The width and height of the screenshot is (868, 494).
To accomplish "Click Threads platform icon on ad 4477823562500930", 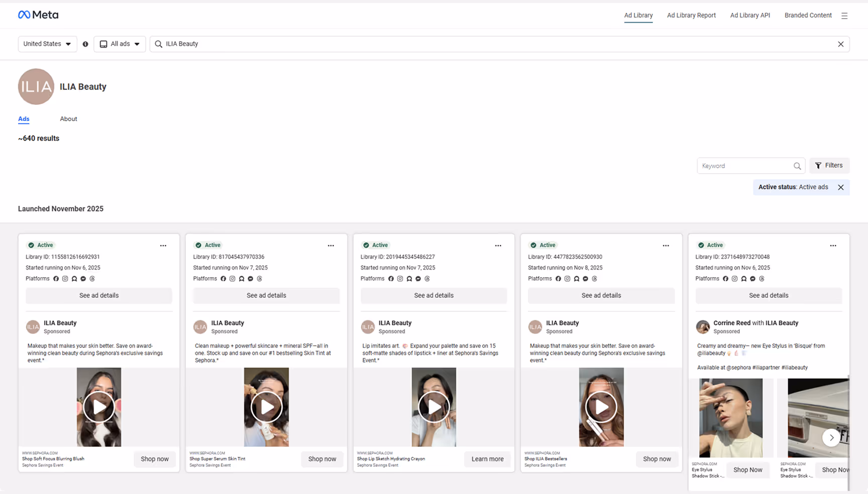I will point(594,279).
